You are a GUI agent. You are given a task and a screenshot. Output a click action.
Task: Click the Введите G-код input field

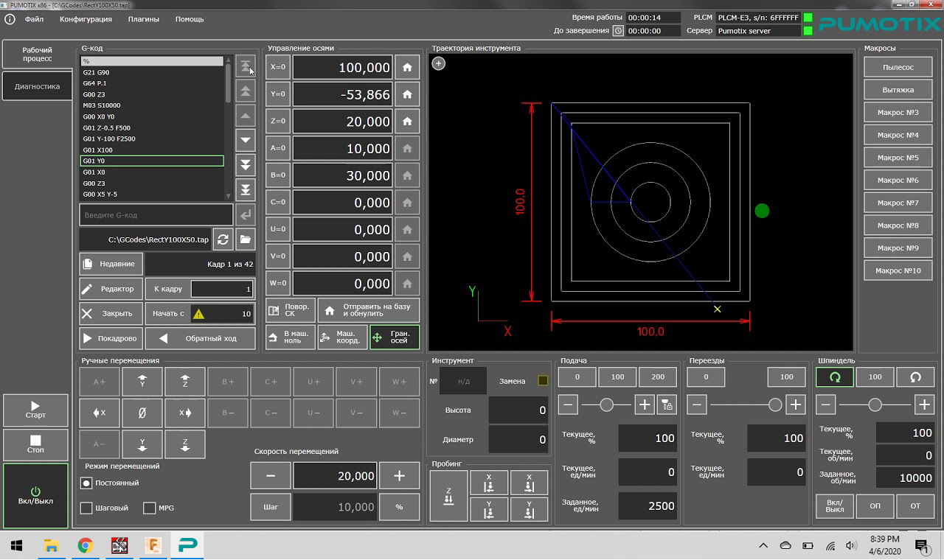[x=156, y=215]
